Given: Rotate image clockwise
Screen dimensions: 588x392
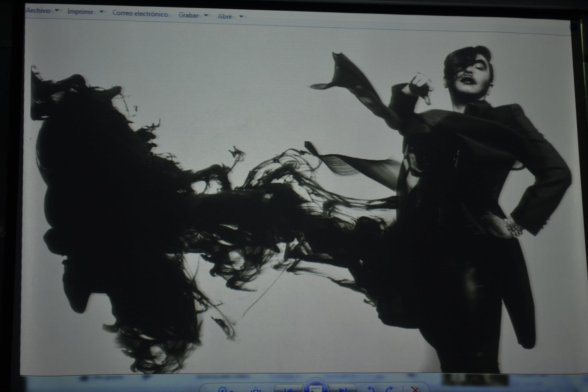Looking at the screenshot, I should [389, 389].
